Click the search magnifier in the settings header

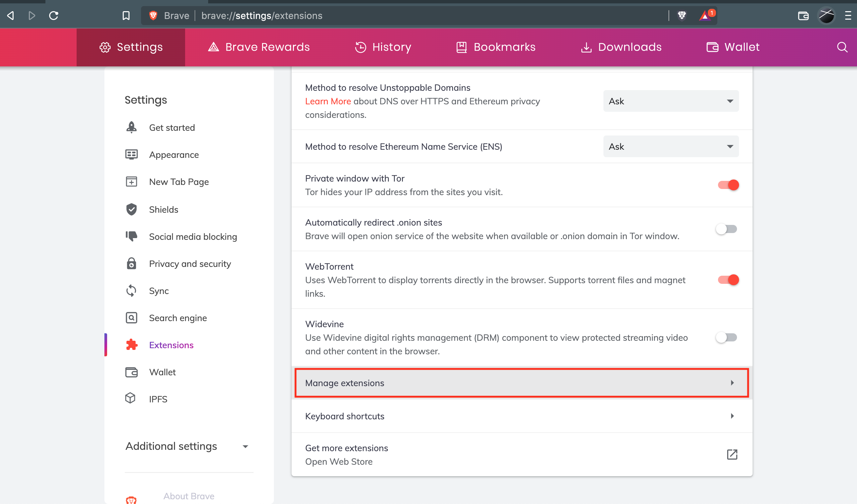pos(842,47)
